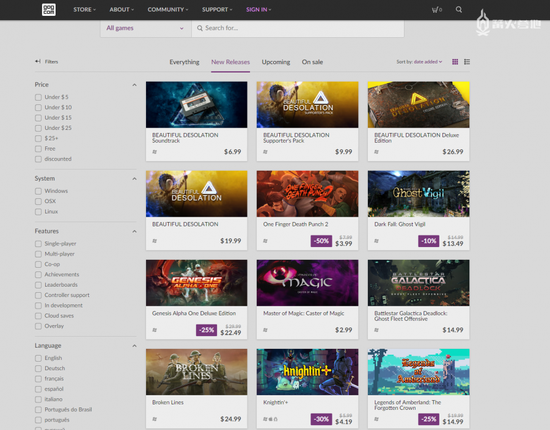The width and height of the screenshot is (550, 430).
Task: Click -50% discount badge on One Finger Death Punch 2
Action: pos(321,241)
